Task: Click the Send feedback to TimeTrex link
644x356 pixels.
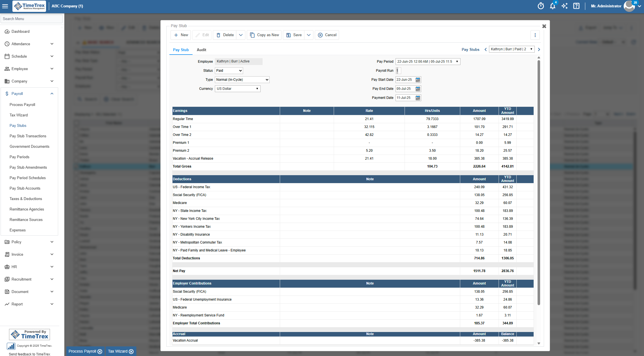Action: (x=29, y=354)
